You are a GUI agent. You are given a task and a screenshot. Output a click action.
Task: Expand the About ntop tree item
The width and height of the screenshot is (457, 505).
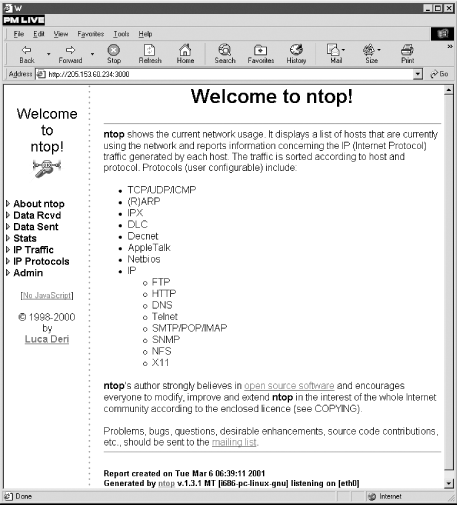(8, 203)
